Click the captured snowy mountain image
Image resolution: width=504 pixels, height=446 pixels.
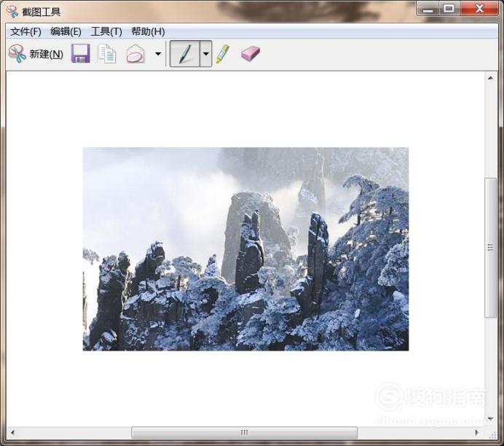[246, 249]
